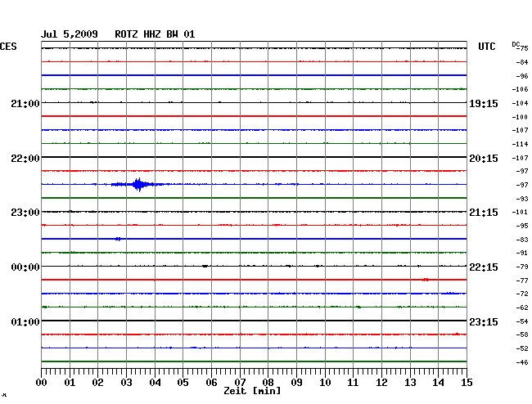Image resolution: width=532 pixels, height=404 pixels.
Task: Click the 11 minute axis tick label
Action: [353, 383]
